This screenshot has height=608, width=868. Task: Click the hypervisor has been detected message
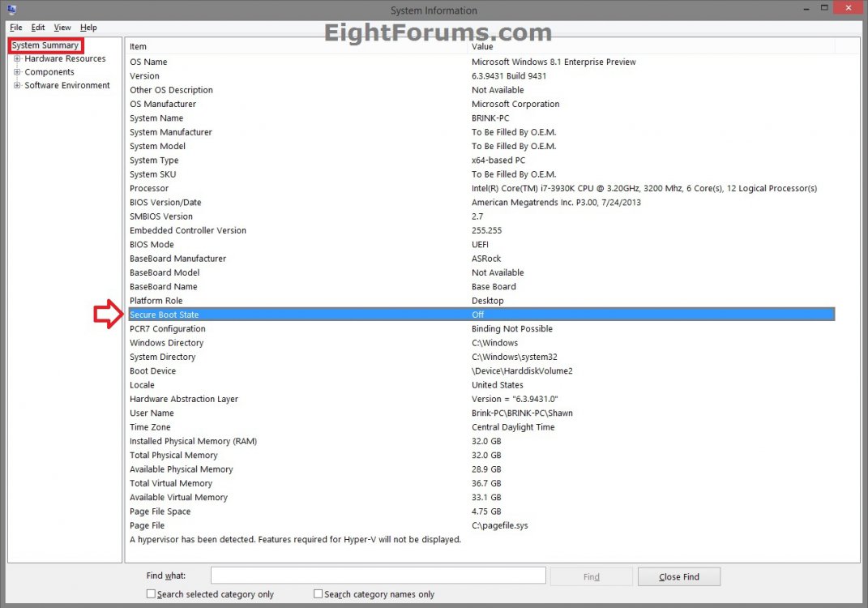(x=295, y=539)
